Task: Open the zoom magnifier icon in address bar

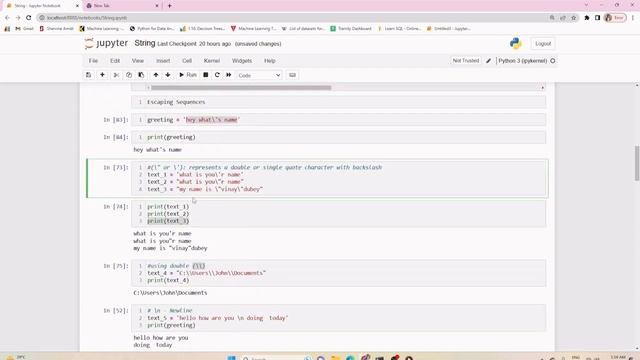Action: (552, 18)
